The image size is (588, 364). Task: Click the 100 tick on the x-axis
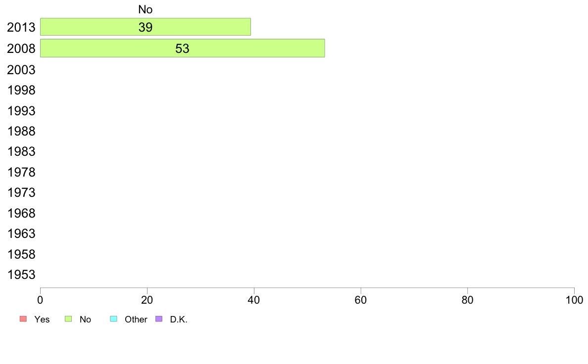click(574, 300)
